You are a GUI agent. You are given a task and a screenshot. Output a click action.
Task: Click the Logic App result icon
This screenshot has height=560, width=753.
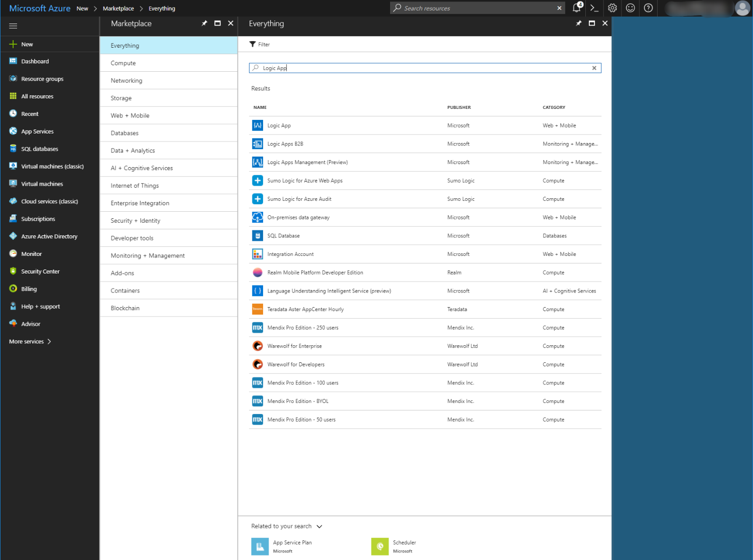(258, 125)
